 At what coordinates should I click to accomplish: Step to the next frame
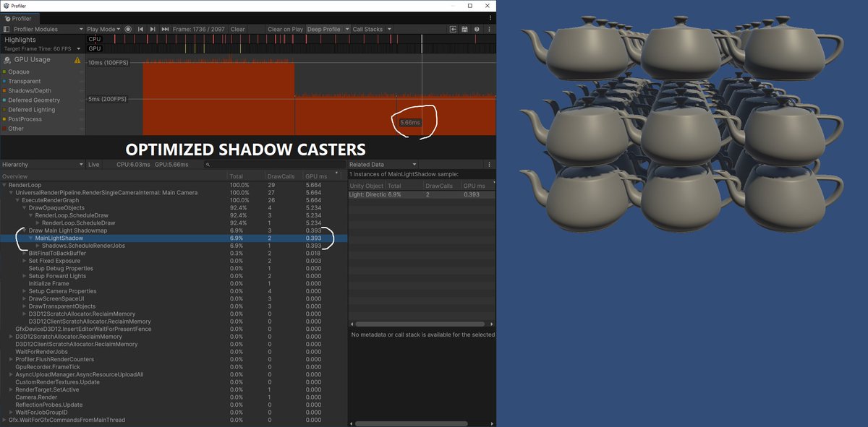click(x=153, y=29)
